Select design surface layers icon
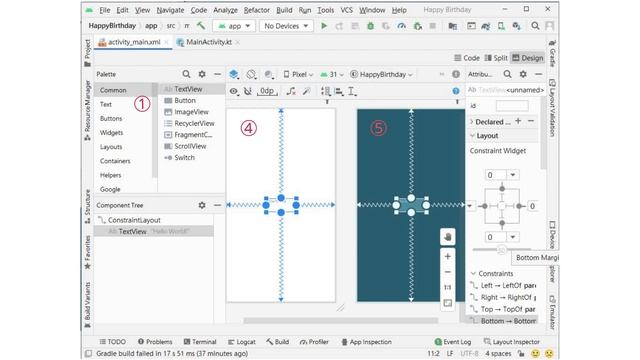This screenshot has width=640, height=360. click(x=234, y=74)
